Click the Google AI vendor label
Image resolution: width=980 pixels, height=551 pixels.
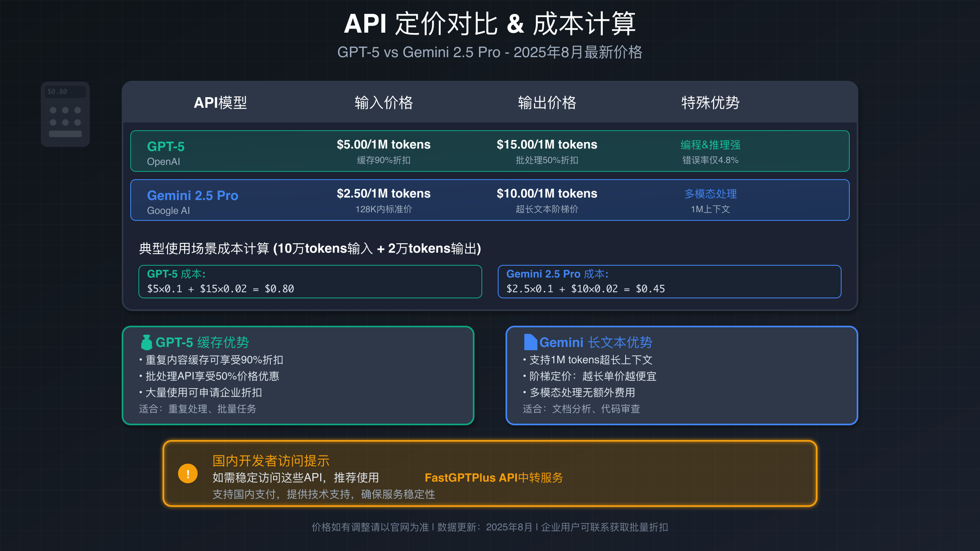[168, 211]
